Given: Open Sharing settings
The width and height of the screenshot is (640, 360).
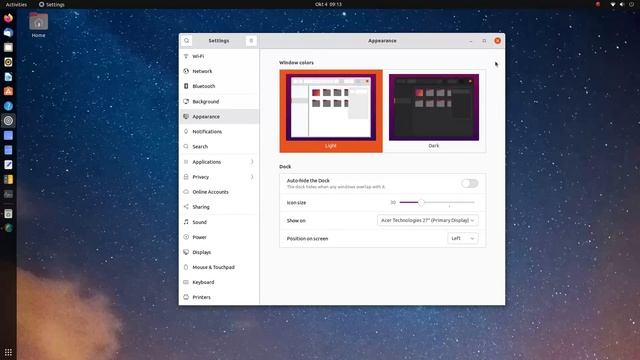Looking at the screenshot, I should [219, 207].
